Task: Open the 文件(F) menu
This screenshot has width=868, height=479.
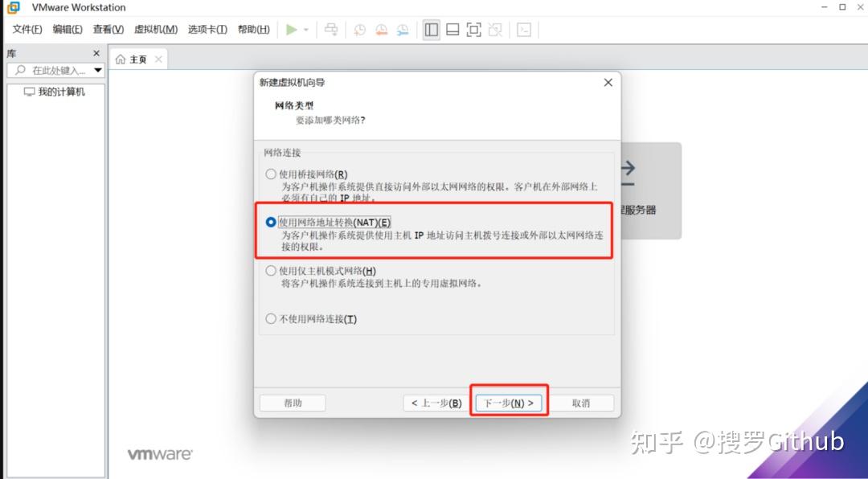Action: [x=27, y=30]
